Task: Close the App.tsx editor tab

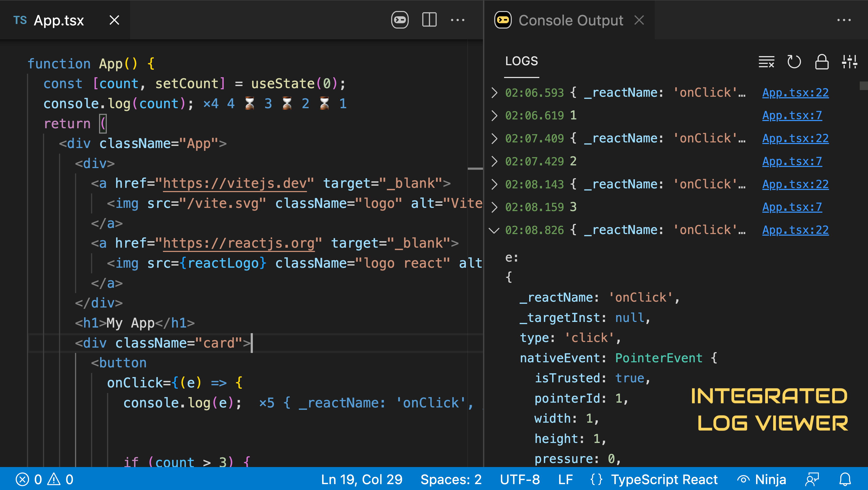Action: 114,20
